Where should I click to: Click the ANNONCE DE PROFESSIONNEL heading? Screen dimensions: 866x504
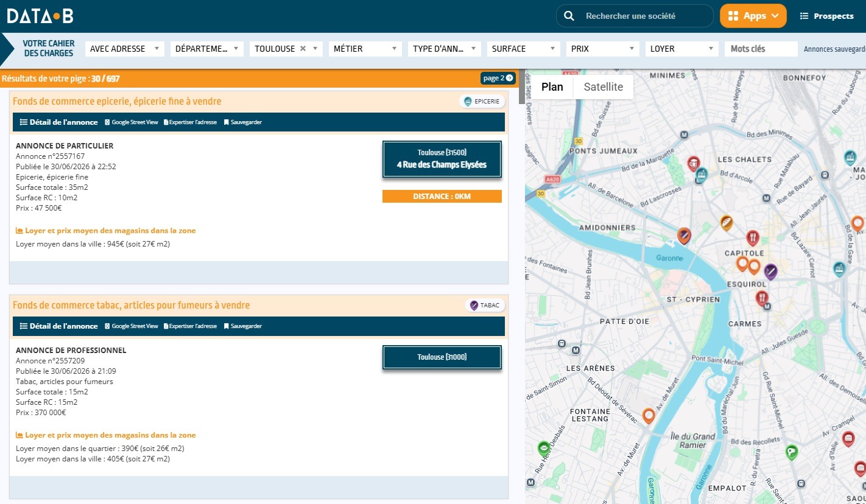point(71,351)
